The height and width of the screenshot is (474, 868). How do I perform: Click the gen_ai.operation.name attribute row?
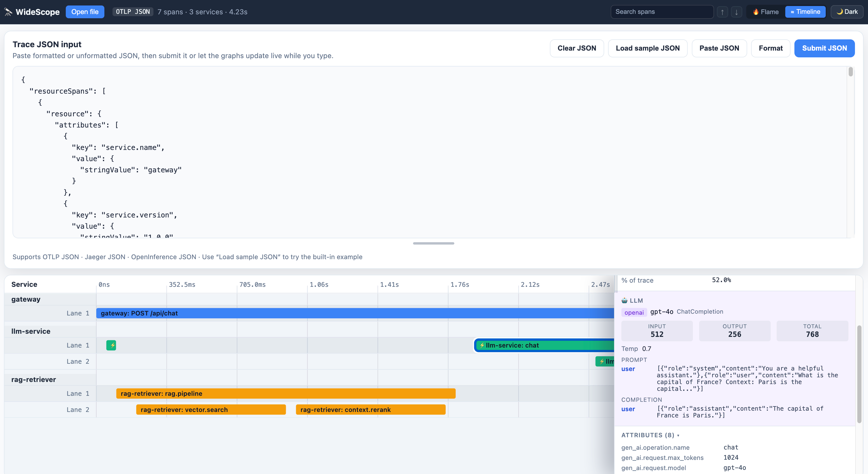[735, 447]
